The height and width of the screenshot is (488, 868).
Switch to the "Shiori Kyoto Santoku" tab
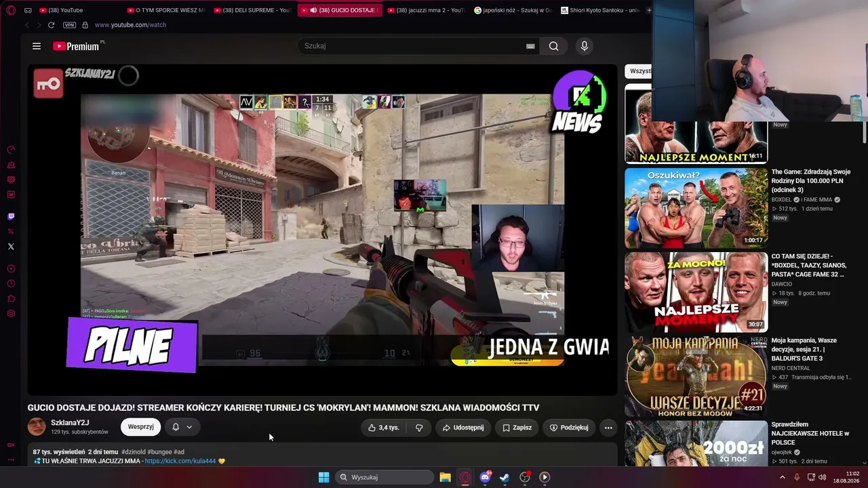[599, 10]
